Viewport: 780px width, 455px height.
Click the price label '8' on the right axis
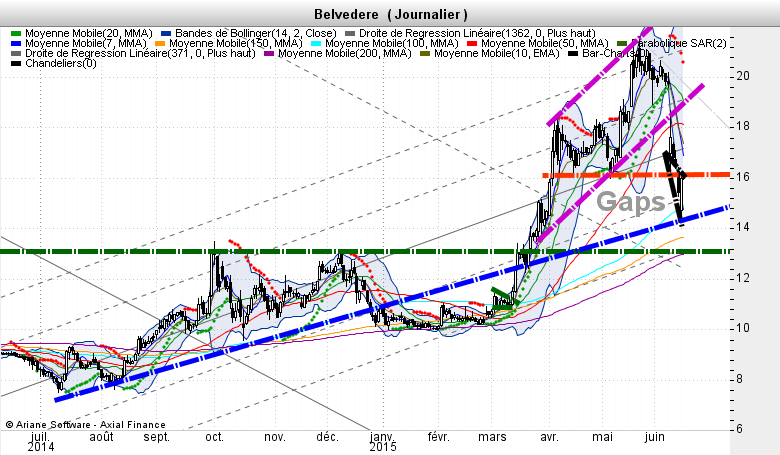[740, 379]
